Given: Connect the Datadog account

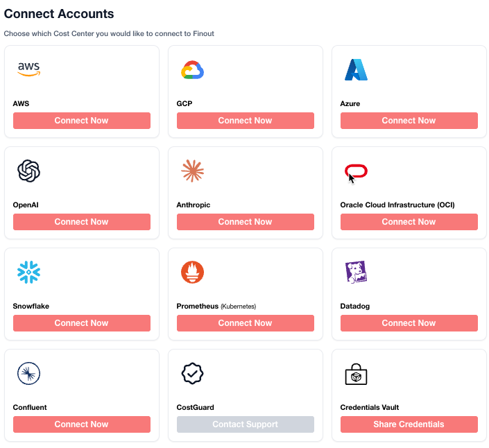Looking at the screenshot, I should [409, 323].
